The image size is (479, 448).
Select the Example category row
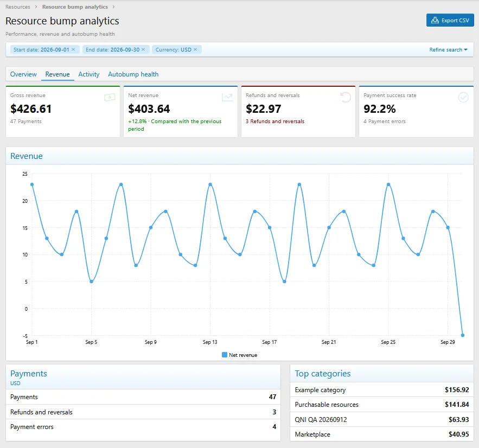tap(382, 389)
